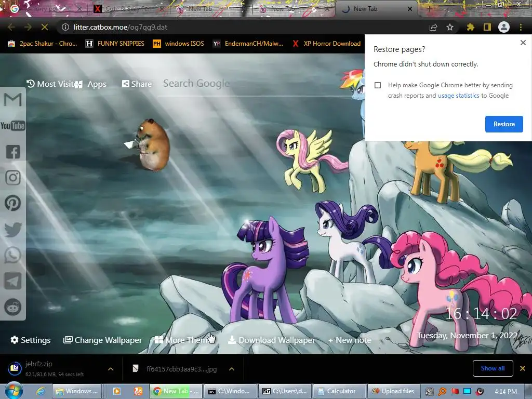The height and width of the screenshot is (399, 532).
Task: Toggle the browser side panel
Action: pyautogui.click(x=487, y=27)
